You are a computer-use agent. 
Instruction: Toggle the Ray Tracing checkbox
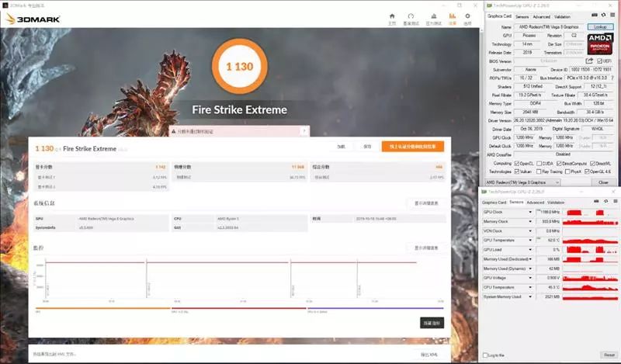(539, 172)
